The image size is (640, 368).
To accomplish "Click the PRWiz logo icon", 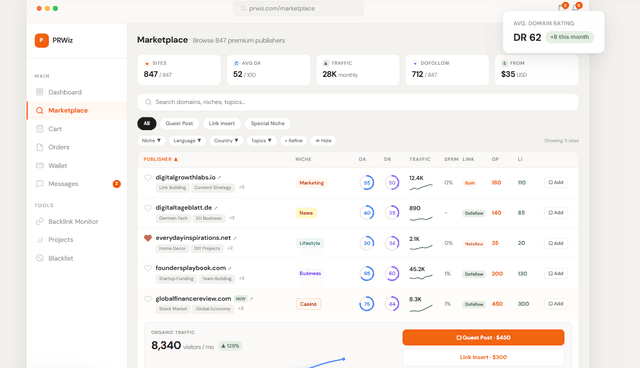I will point(42,40).
